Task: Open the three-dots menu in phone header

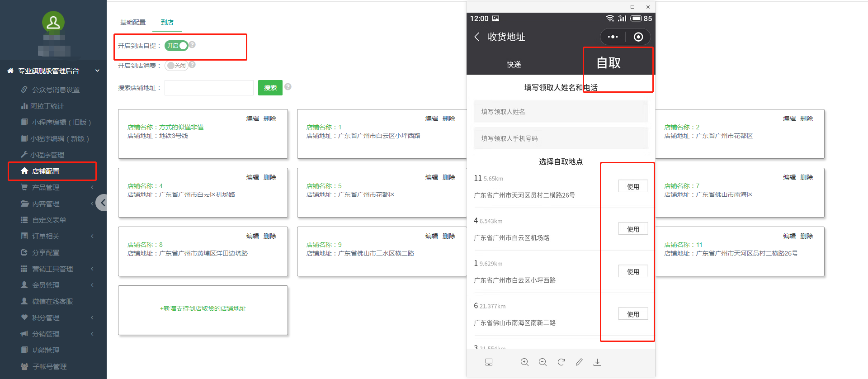Action: coord(613,37)
